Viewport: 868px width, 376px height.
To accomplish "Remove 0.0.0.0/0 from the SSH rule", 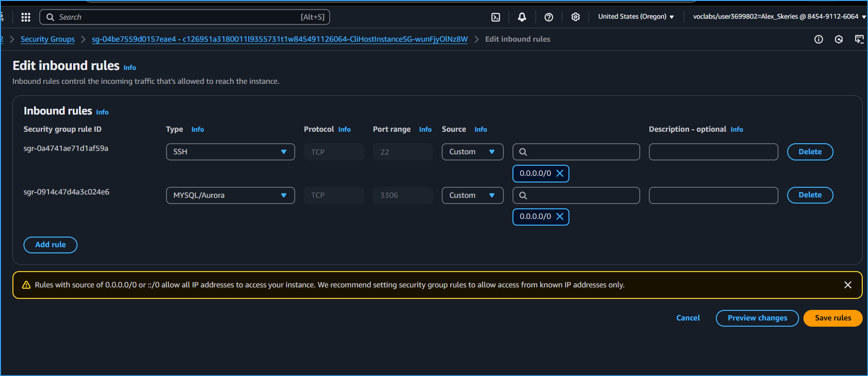I will coord(560,173).
